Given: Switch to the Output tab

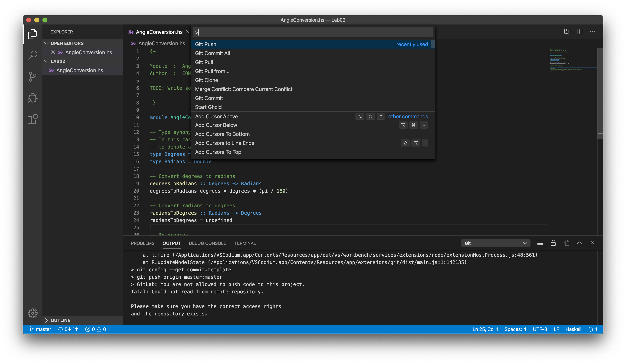Looking at the screenshot, I should point(172,243).
